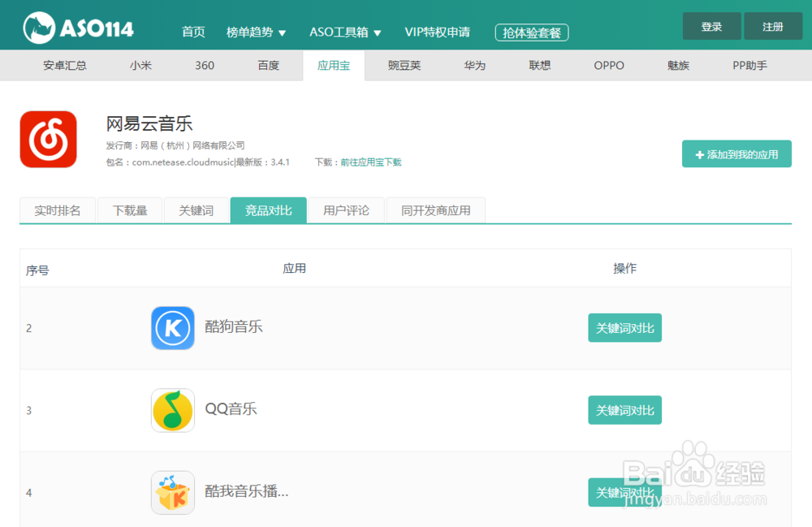The width and height of the screenshot is (812, 527).
Task: Open the 同开发商应用 tab
Action: pyautogui.click(x=436, y=210)
